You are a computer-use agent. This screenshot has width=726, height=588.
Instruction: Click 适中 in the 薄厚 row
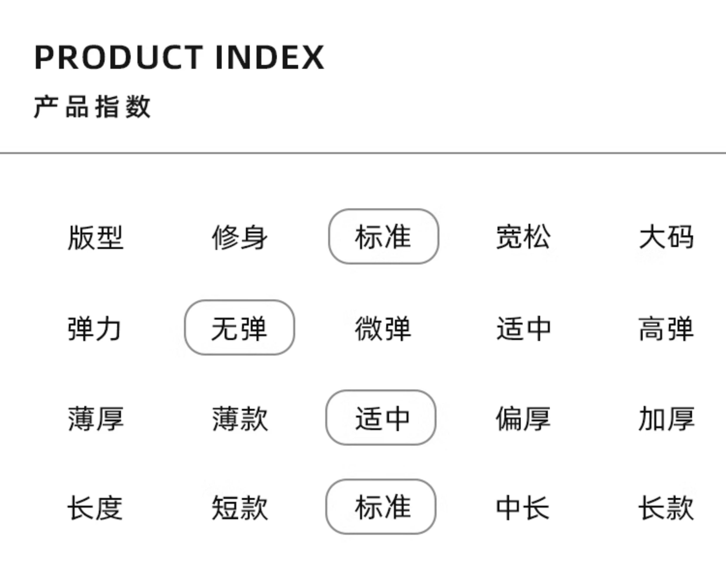381,418
